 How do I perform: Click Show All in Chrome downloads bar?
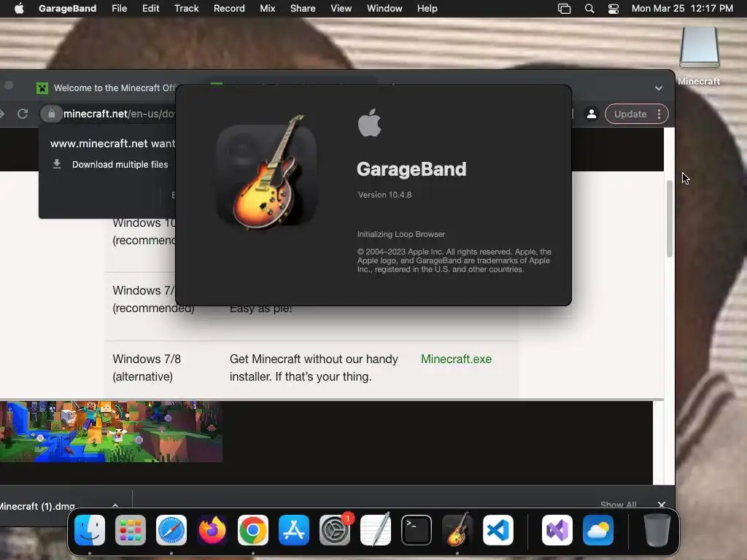pyautogui.click(x=619, y=505)
